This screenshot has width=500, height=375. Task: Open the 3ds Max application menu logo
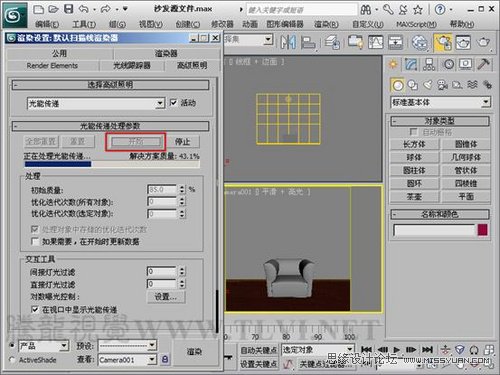pos(15,15)
